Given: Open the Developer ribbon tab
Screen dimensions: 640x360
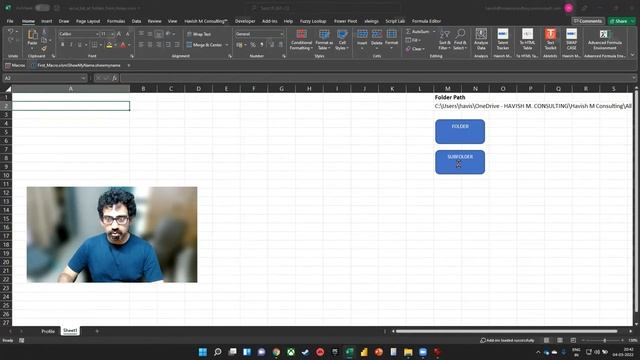Looking at the screenshot, I should [245, 21].
